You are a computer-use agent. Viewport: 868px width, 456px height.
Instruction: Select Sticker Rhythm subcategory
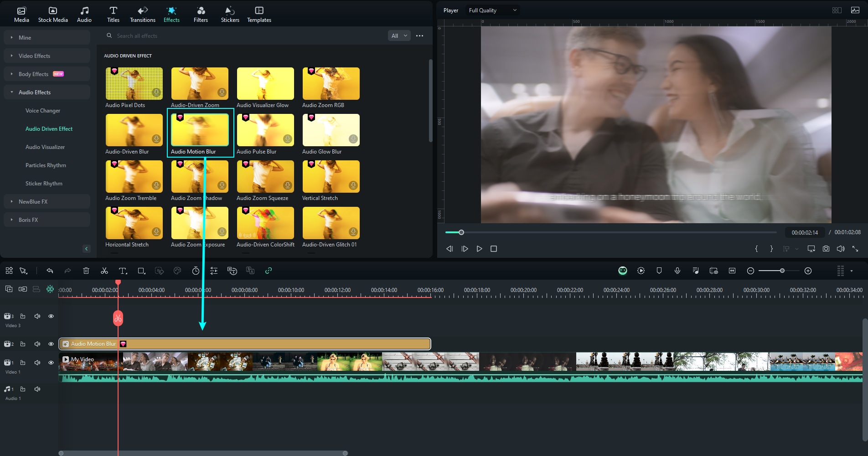coord(44,183)
